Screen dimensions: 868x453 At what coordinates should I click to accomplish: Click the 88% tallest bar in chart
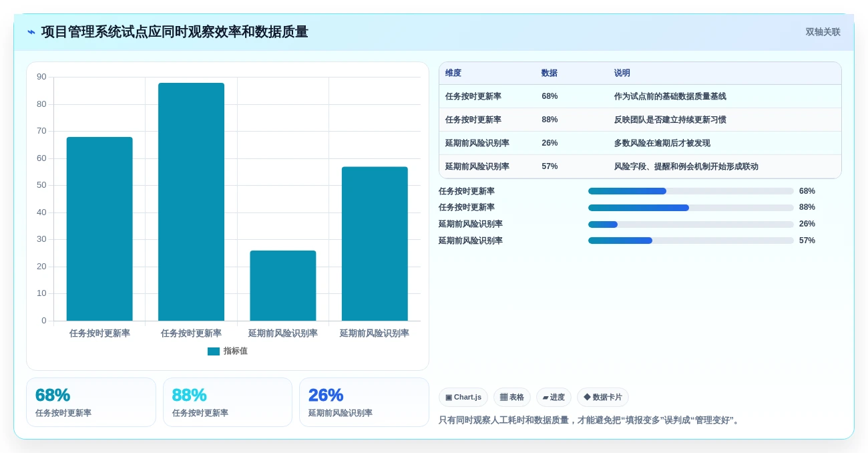[x=191, y=202]
